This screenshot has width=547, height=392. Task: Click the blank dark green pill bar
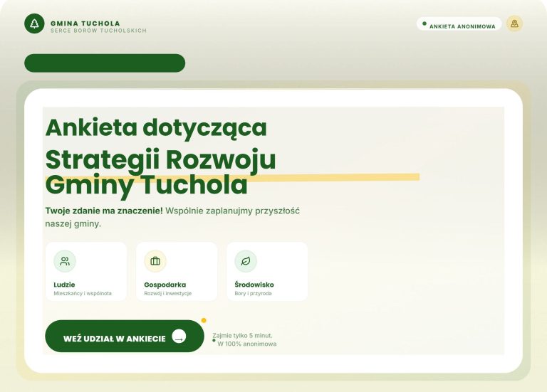point(105,63)
